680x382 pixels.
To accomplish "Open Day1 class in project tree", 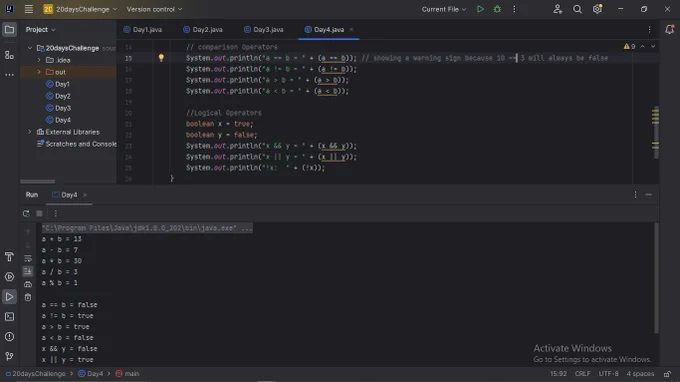I will pyautogui.click(x=58, y=84).
